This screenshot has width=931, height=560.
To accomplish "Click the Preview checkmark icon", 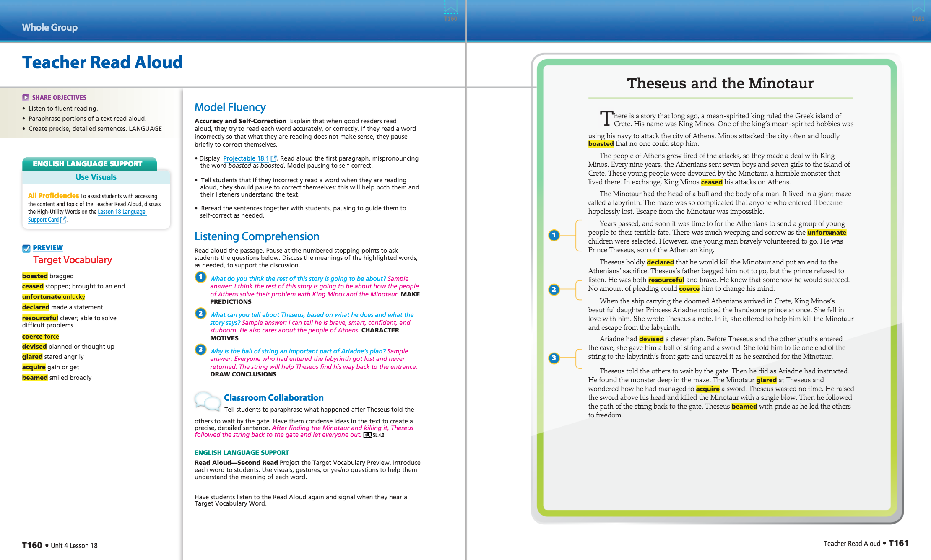I will (x=26, y=248).
